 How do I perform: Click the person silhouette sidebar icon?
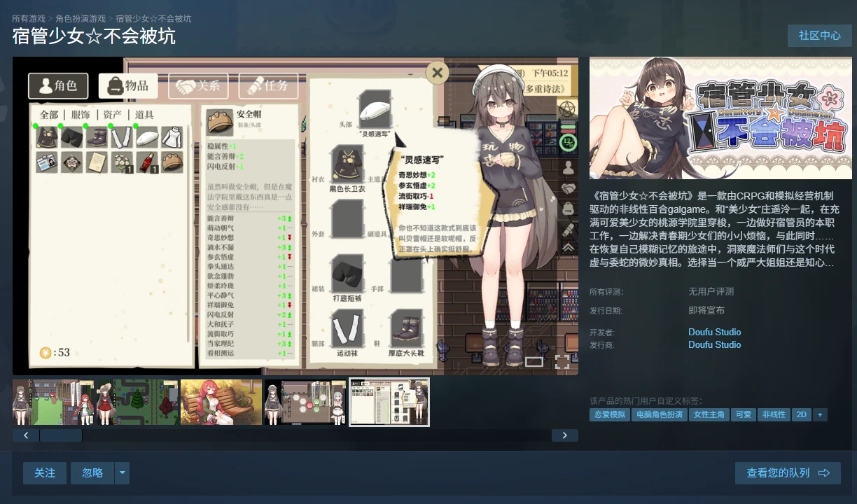click(568, 167)
